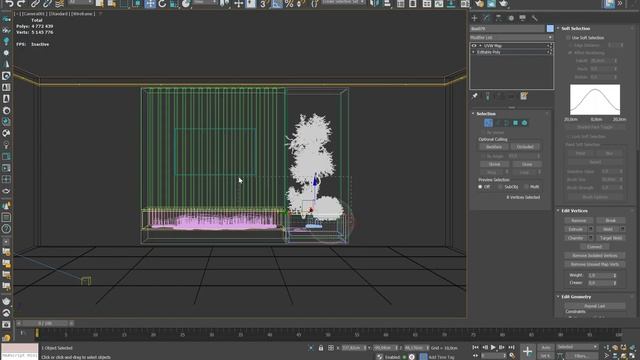Click Configure Modifier Sets icon
Viewport: 640px width, 360px height.
[x=524, y=96]
